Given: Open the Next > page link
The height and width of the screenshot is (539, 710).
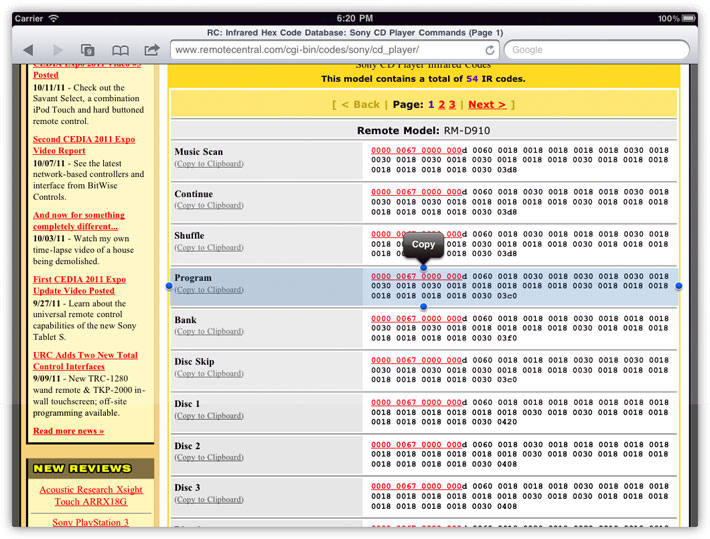Looking at the screenshot, I should (487, 105).
